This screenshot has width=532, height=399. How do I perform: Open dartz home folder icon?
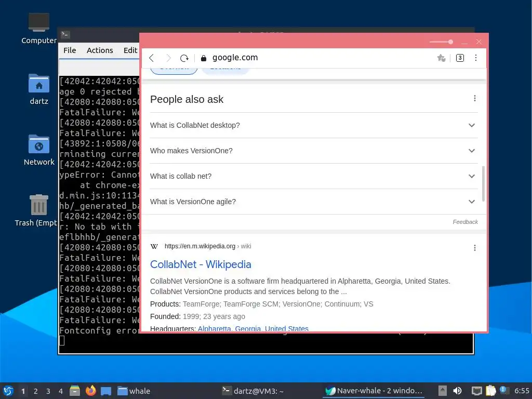(38, 89)
